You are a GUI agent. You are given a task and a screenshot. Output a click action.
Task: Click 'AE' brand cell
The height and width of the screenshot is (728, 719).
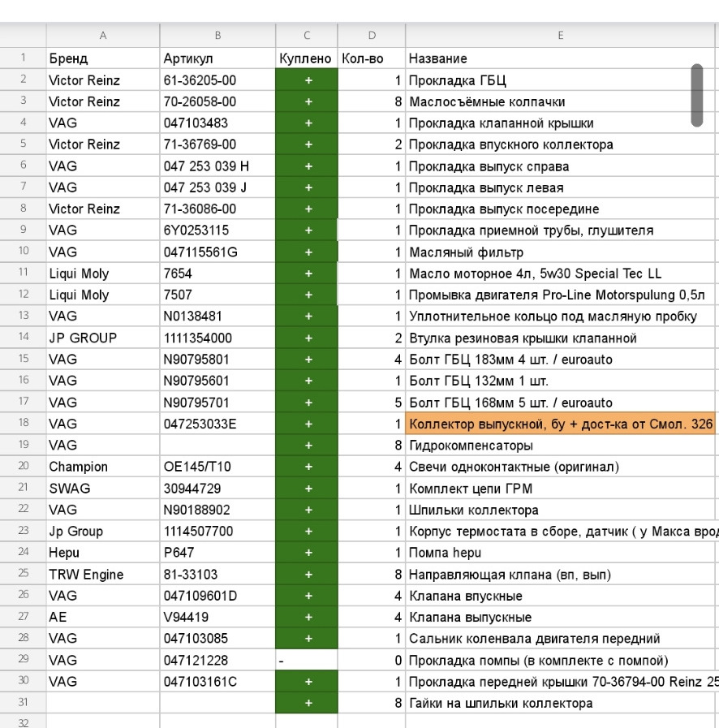pos(103,617)
